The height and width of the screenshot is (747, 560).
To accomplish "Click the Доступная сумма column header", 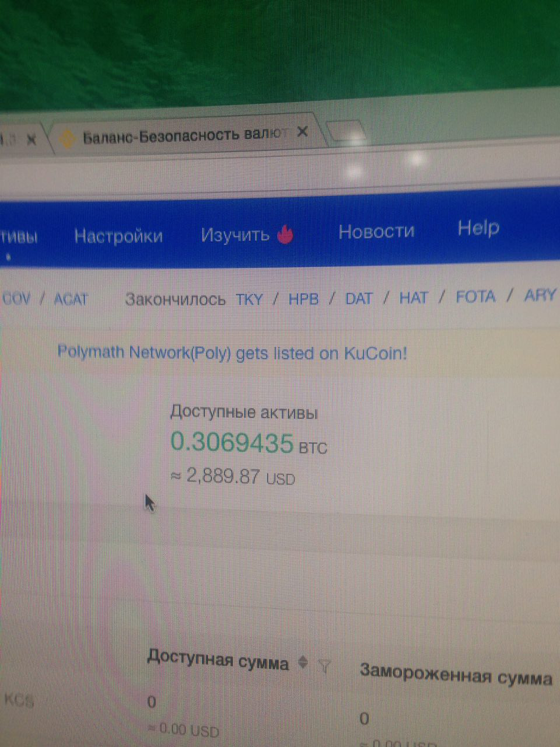I will (218, 659).
